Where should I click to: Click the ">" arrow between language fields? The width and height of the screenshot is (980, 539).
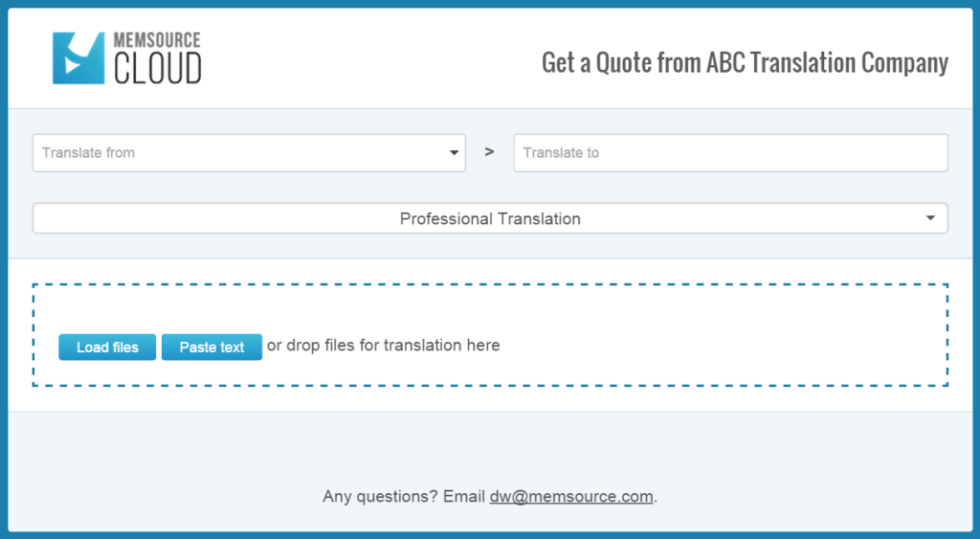(489, 152)
